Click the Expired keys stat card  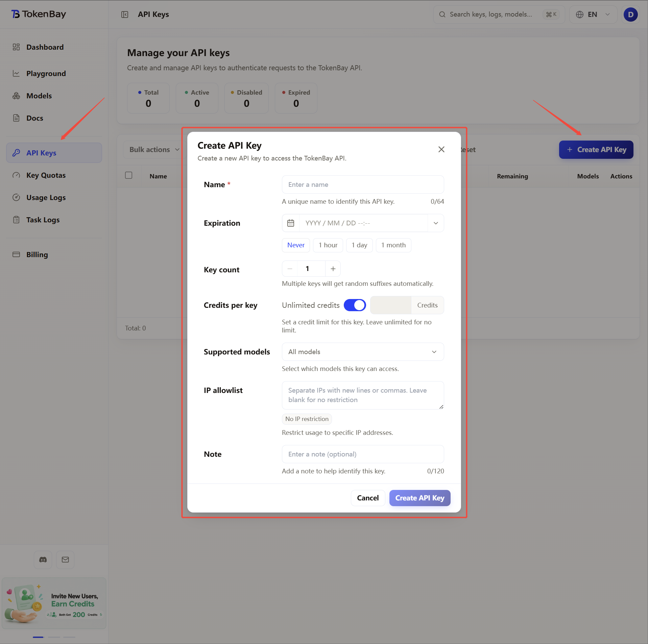tap(296, 98)
